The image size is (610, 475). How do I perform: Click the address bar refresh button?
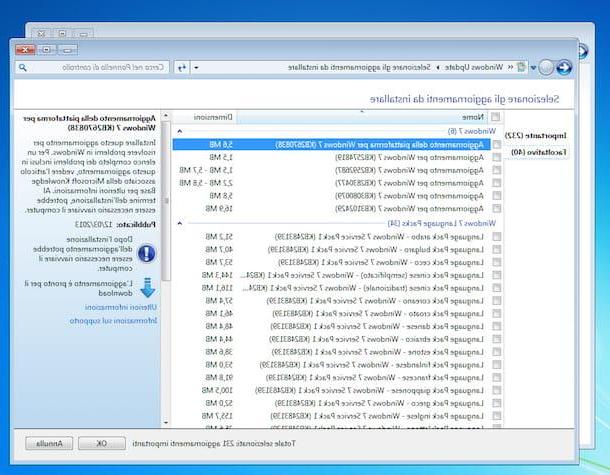pyautogui.click(x=182, y=67)
